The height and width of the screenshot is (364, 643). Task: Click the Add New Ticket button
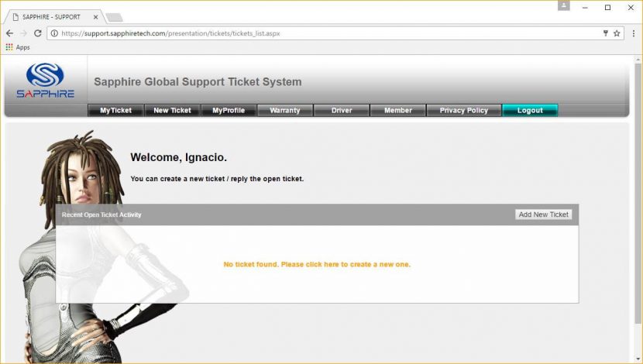543,215
